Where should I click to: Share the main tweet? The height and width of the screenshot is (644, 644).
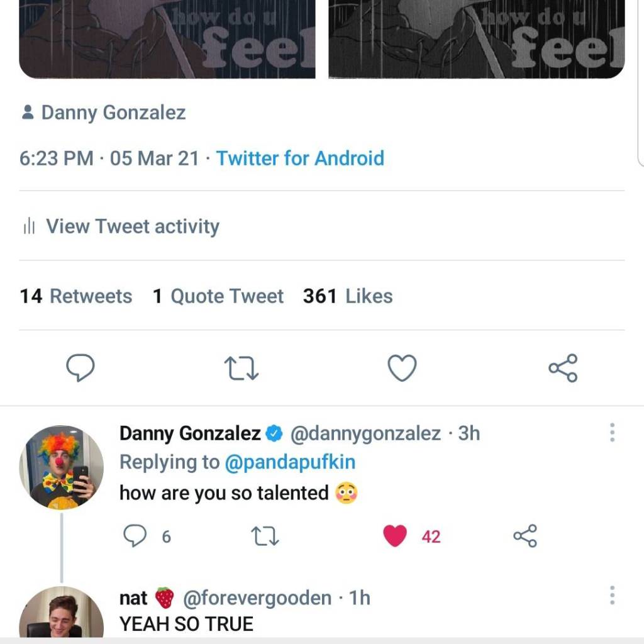[x=563, y=368]
